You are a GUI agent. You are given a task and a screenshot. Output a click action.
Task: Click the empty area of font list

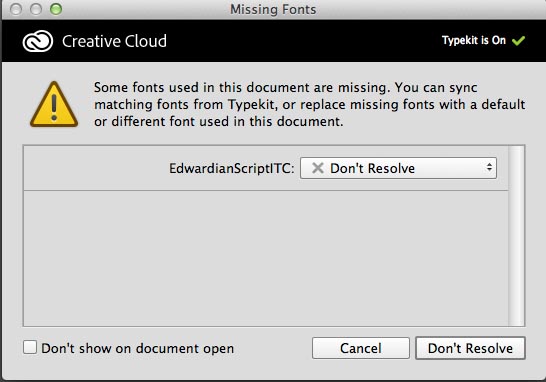point(266,258)
